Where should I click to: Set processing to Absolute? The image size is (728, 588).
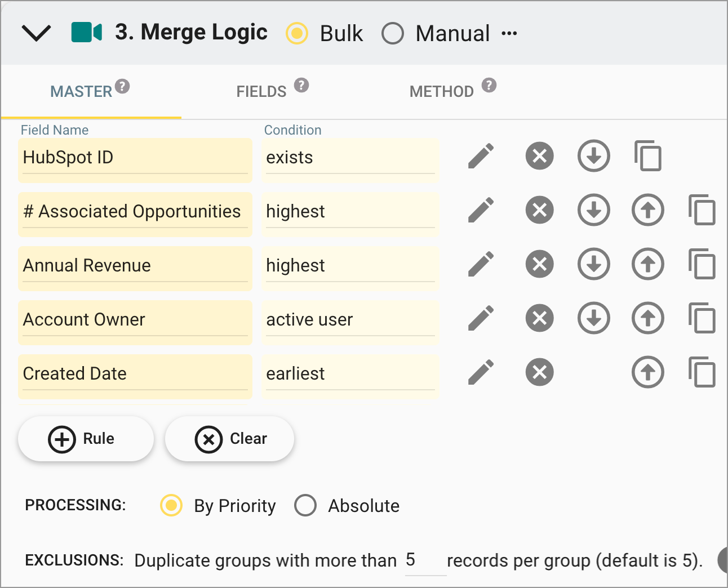305,506
